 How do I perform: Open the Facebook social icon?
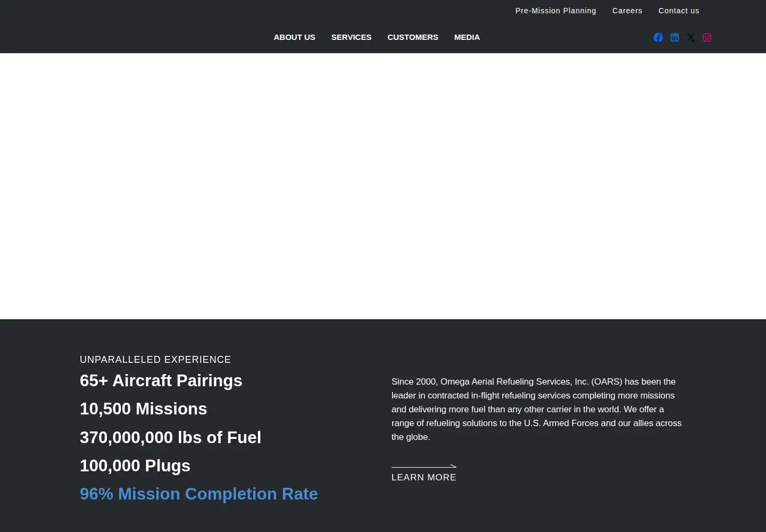coord(658,37)
